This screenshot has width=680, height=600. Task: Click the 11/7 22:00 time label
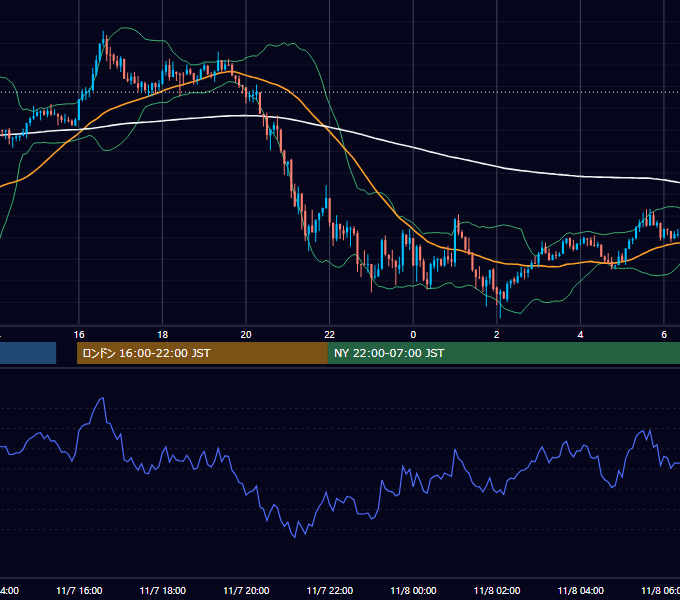(330, 590)
